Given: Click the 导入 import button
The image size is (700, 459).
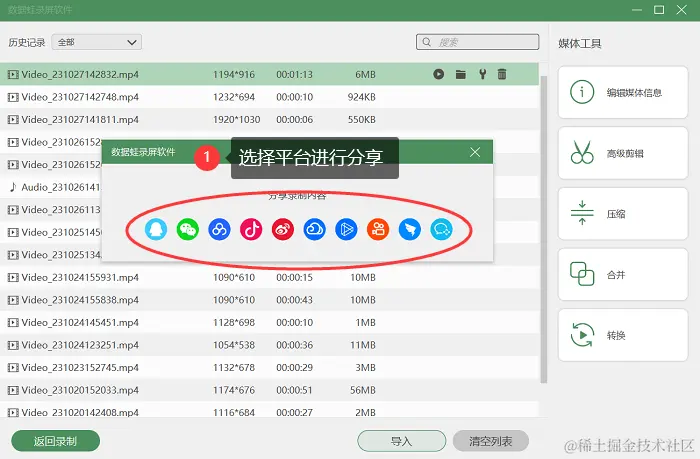Looking at the screenshot, I should pyautogui.click(x=401, y=441).
